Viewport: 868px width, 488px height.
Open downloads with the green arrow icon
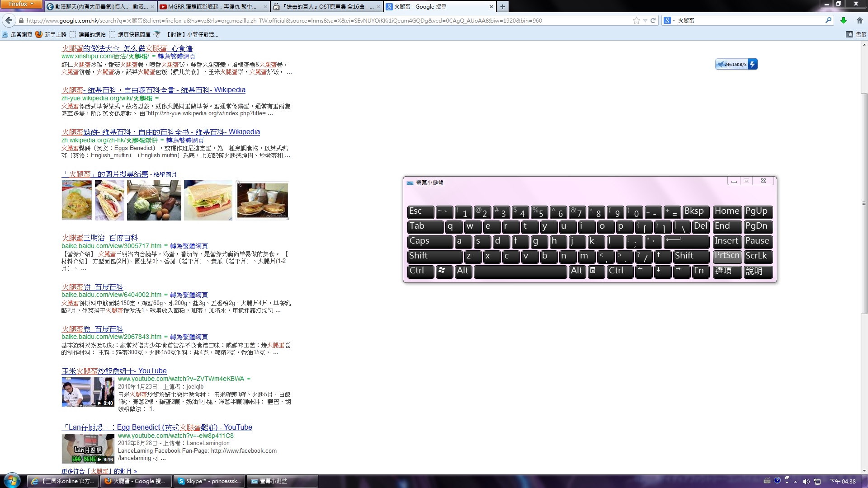843,20
